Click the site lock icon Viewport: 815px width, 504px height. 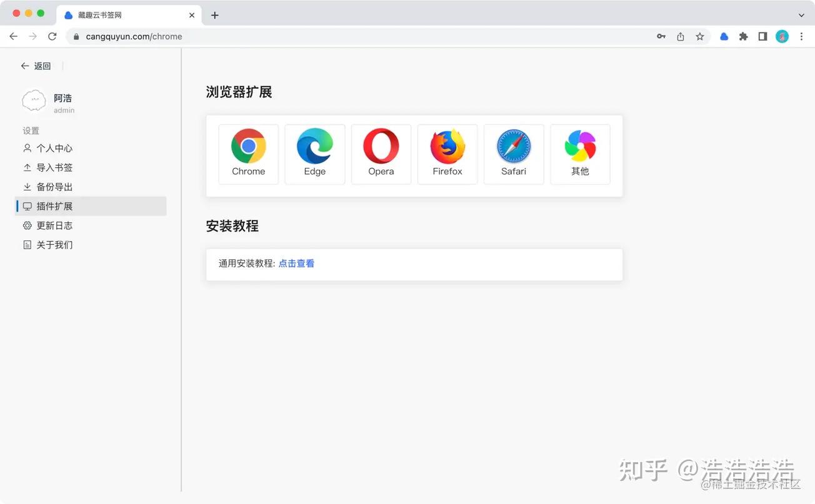pyautogui.click(x=76, y=36)
